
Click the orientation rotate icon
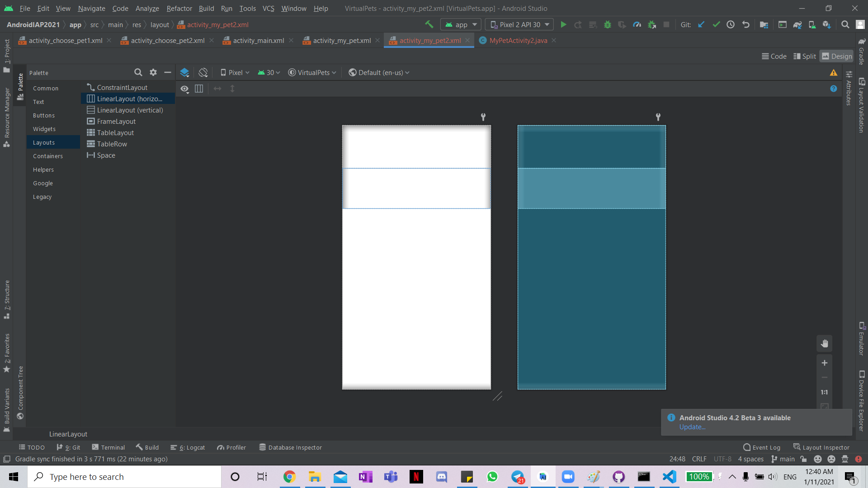pos(203,72)
